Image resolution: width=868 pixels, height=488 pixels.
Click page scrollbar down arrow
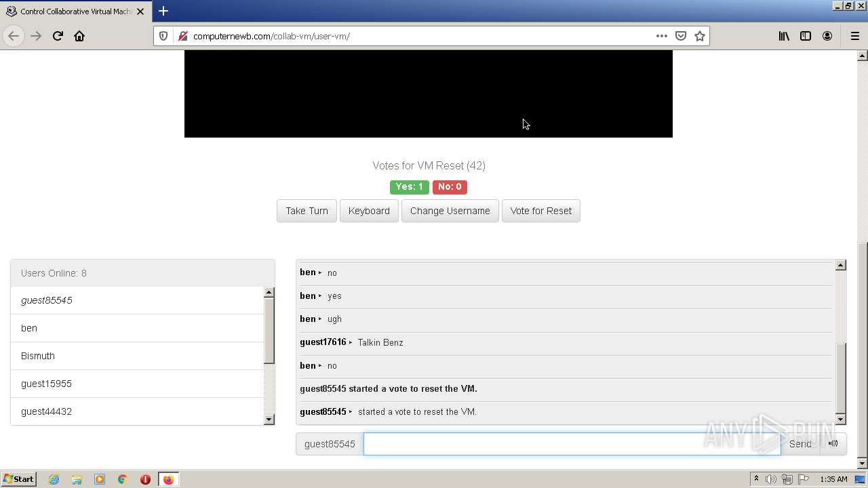point(863,464)
